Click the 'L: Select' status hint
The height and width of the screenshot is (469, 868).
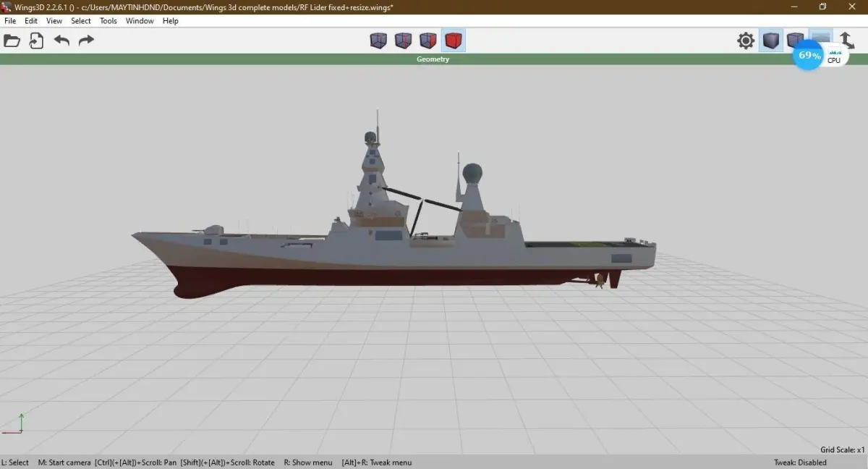click(x=15, y=462)
